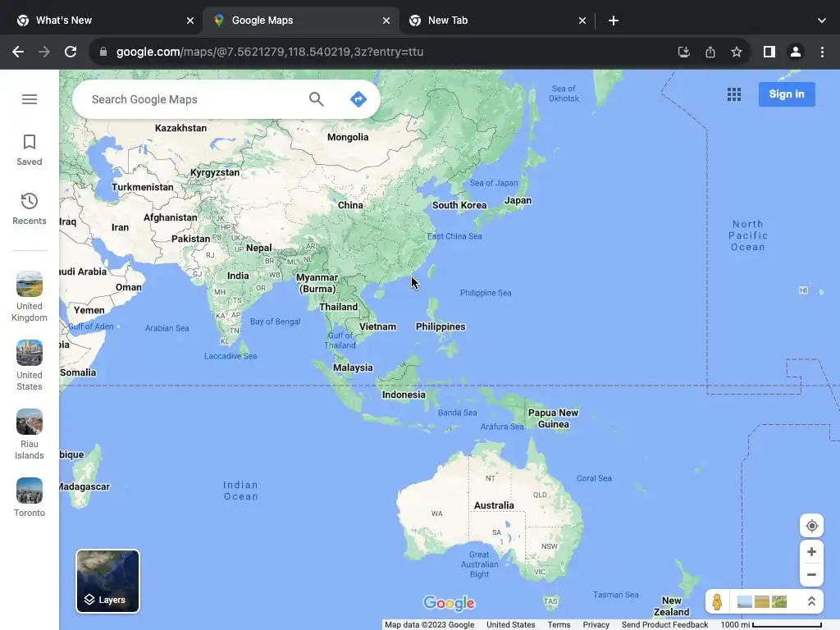The image size is (840, 630).
Task: Click Send Product Feedback
Action: coord(664,624)
